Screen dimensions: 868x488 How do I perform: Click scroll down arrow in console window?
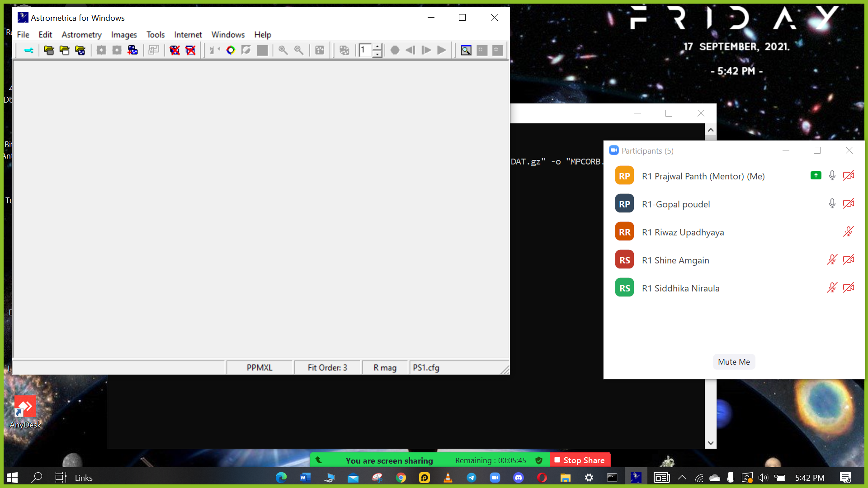(711, 443)
